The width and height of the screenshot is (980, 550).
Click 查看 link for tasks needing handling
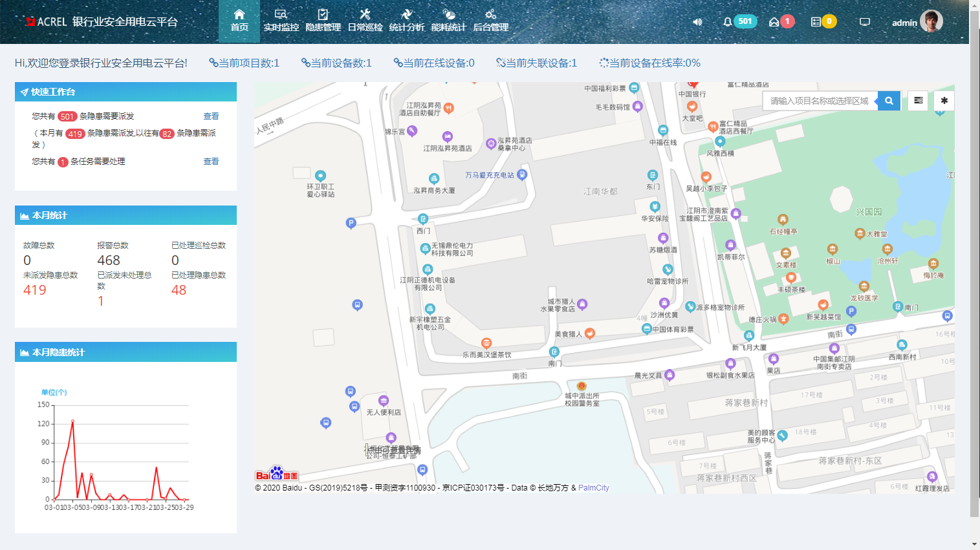211,162
